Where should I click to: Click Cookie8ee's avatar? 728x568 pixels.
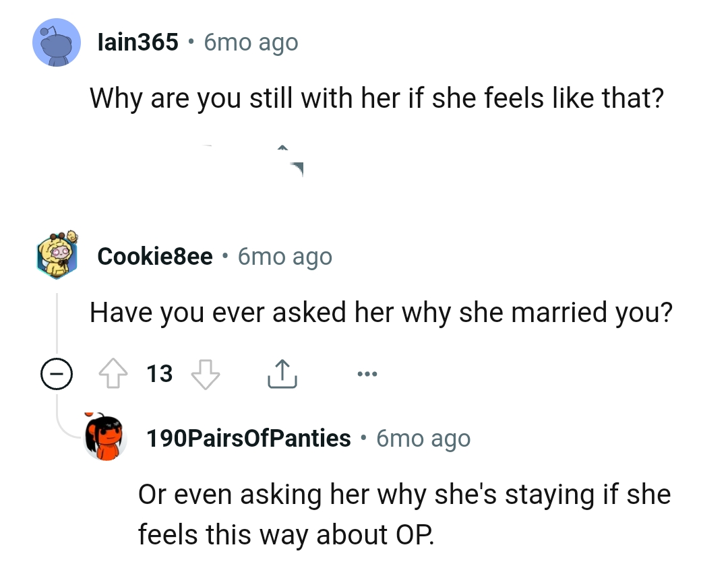[57, 257]
